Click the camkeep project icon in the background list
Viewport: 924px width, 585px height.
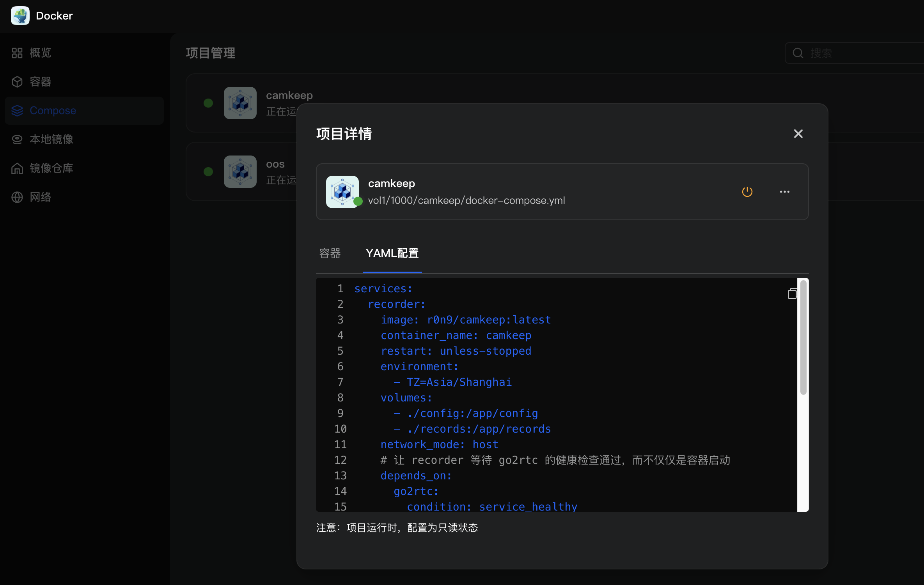(240, 103)
